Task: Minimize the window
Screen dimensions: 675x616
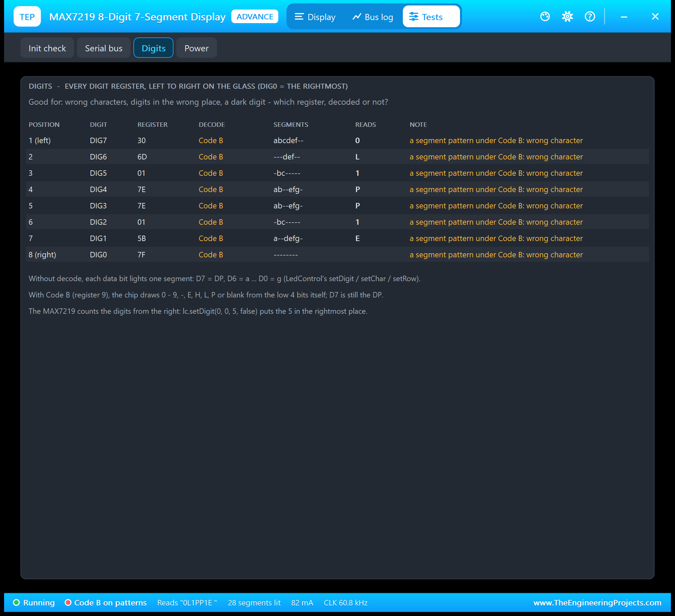Action: [624, 16]
